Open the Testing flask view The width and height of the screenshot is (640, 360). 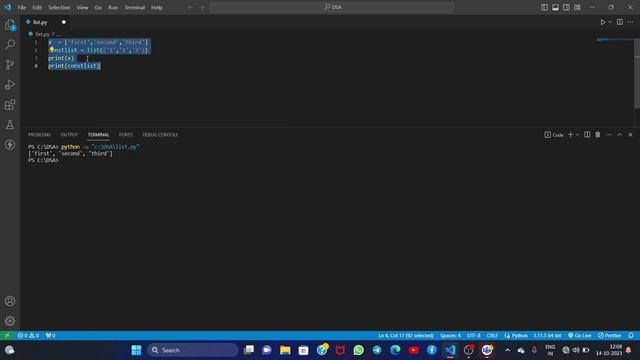point(10,125)
